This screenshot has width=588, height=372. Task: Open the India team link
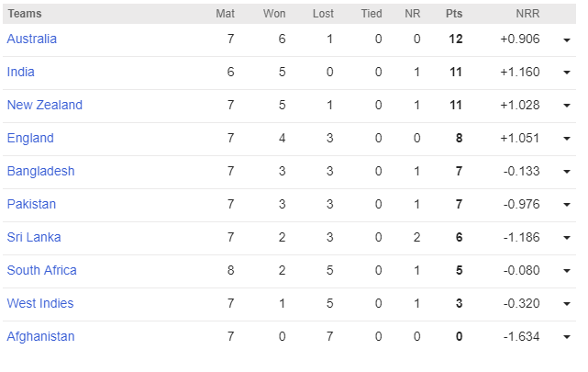click(20, 72)
